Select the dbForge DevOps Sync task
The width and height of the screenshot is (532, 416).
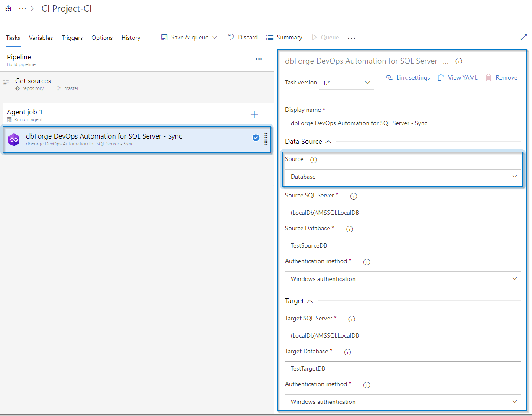(137, 139)
